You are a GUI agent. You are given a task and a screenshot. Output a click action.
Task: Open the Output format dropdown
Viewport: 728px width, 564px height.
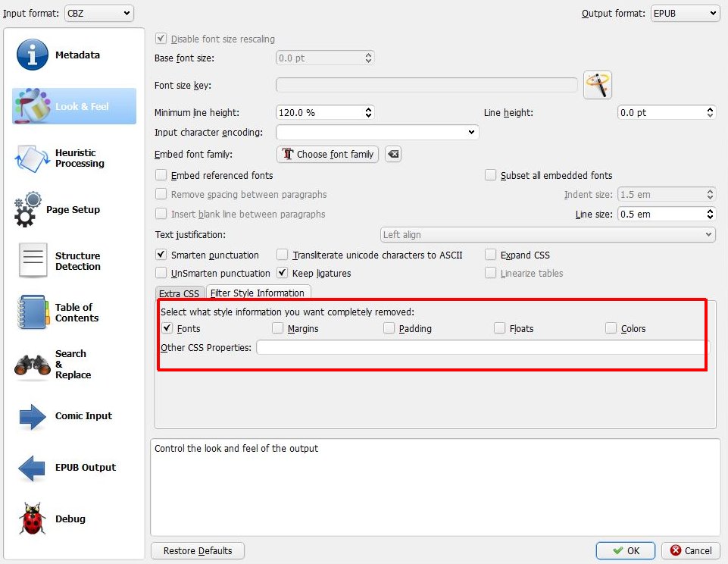tap(686, 13)
